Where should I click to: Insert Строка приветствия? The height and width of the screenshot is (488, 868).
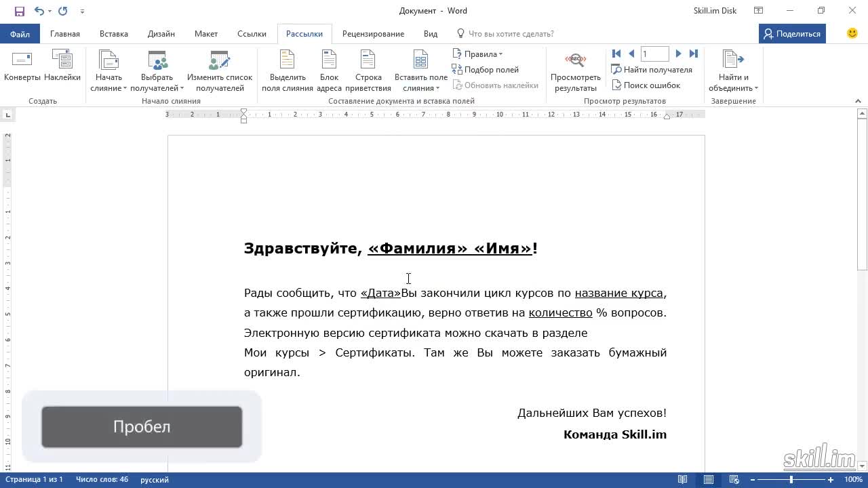pos(368,71)
